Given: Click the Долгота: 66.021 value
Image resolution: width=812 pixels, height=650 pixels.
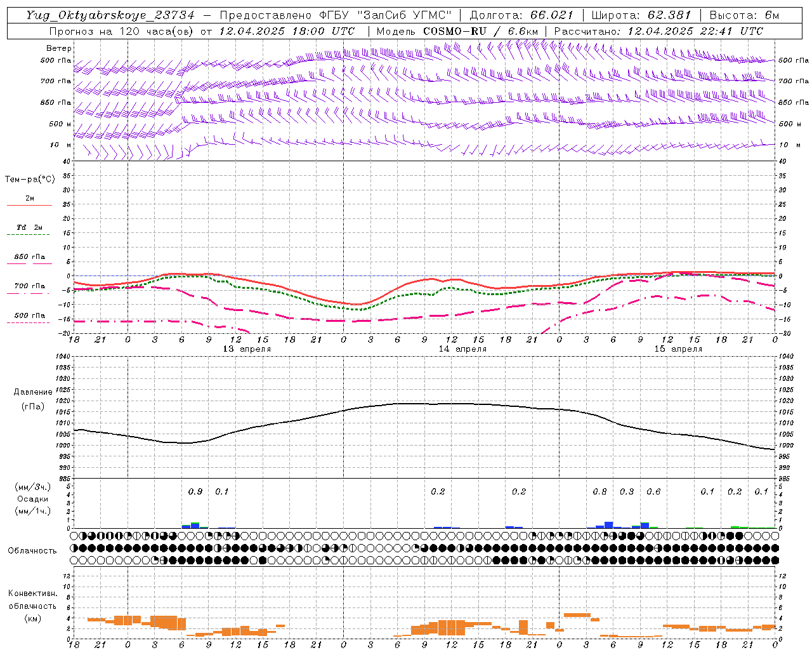Looking at the screenshot, I should (x=521, y=15).
